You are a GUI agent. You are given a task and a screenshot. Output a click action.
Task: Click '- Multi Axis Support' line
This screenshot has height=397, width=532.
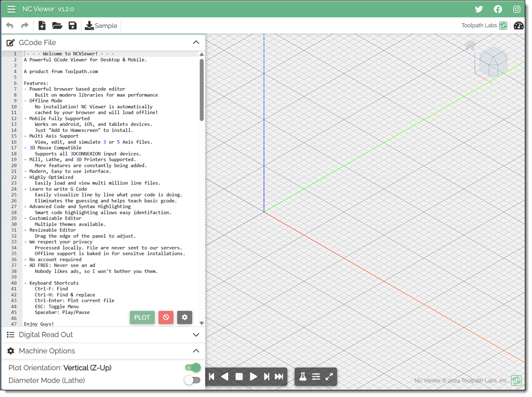(x=51, y=136)
